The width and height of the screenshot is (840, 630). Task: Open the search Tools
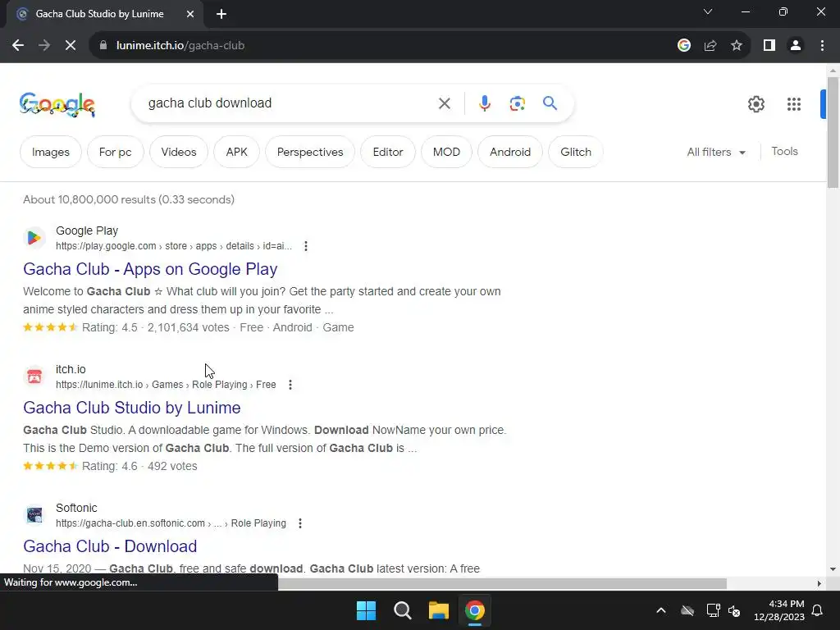pyautogui.click(x=784, y=152)
